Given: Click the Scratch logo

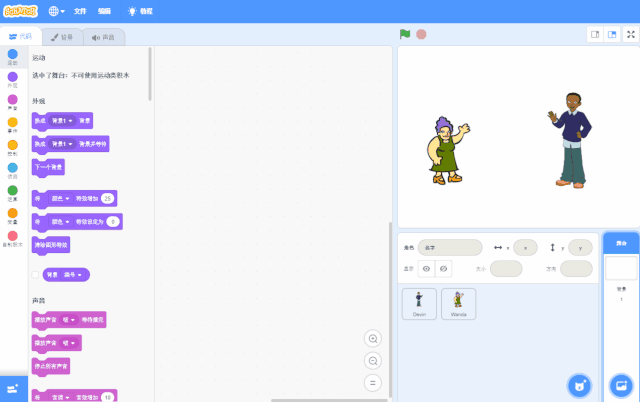Looking at the screenshot, I should (x=20, y=11).
